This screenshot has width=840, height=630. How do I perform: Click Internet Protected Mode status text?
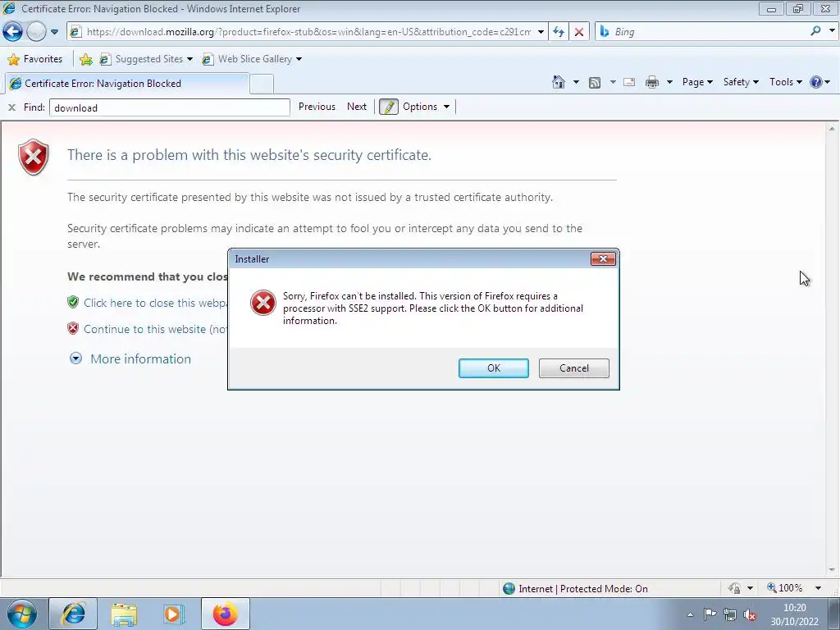[x=583, y=589]
